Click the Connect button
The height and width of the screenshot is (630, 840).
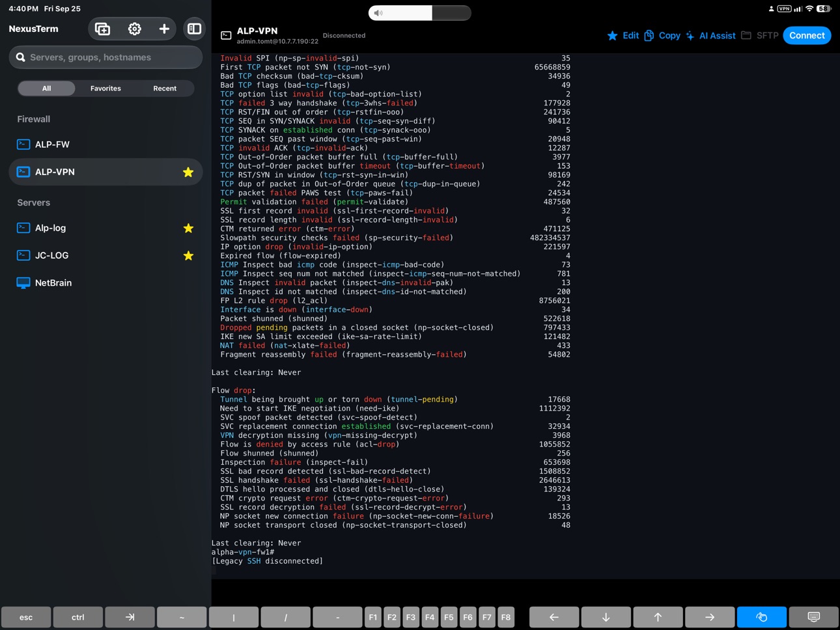pyautogui.click(x=807, y=36)
